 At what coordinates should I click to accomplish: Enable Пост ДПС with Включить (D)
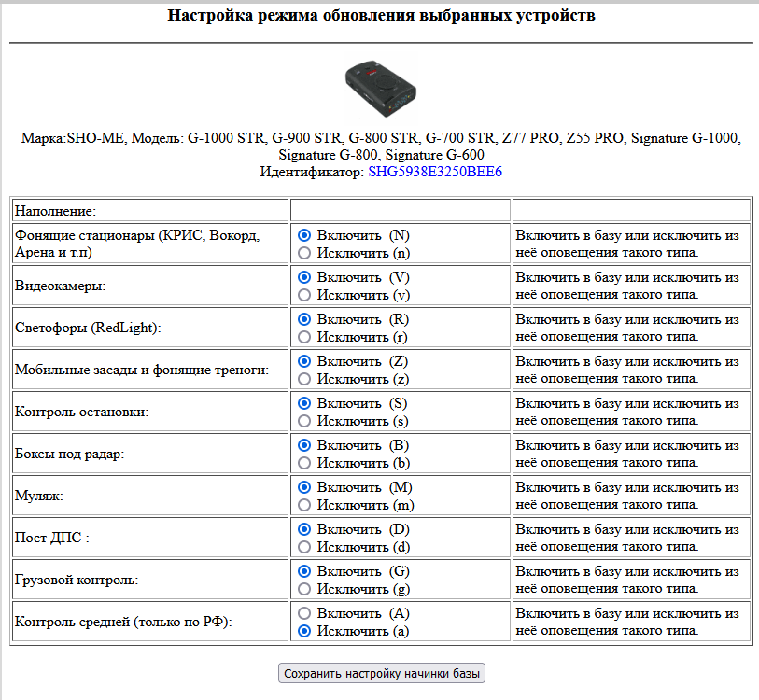coord(304,529)
